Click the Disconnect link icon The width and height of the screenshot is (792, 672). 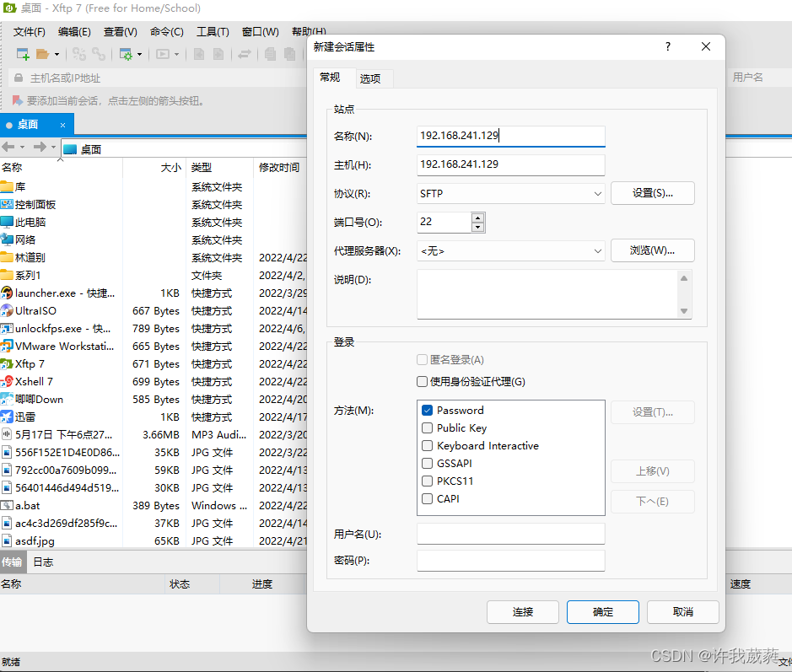99,54
